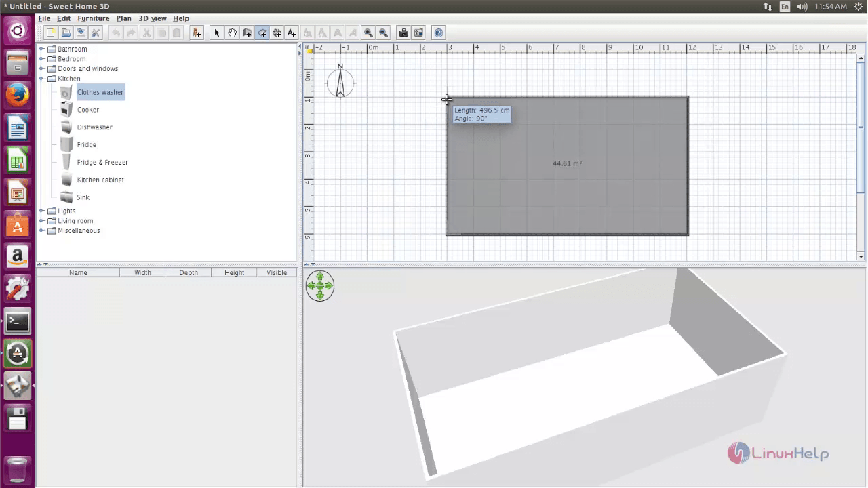The height and width of the screenshot is (488, 868).
Task: Zoom in on the plan
Action: (x=368, y=33)
